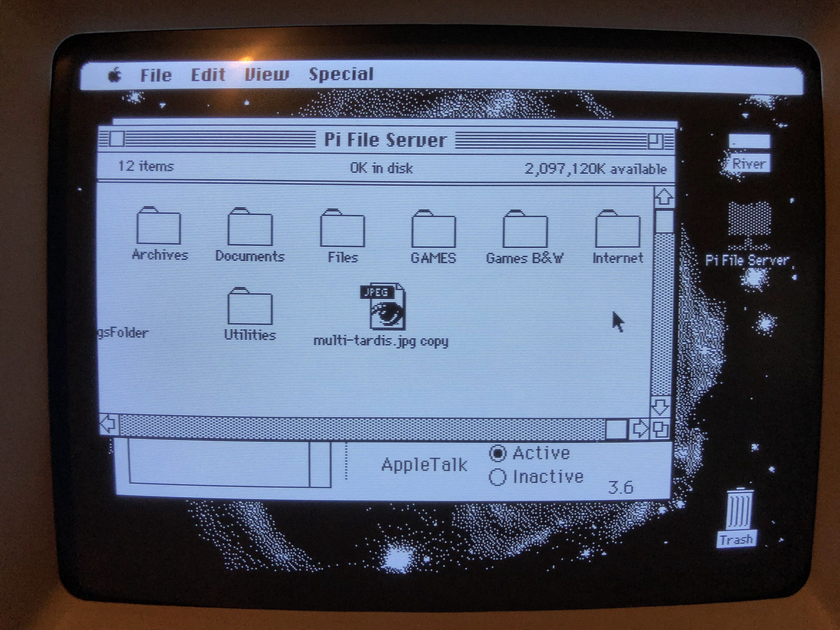
Task: Open the Edit menu
Action: (x=208, y=74)
